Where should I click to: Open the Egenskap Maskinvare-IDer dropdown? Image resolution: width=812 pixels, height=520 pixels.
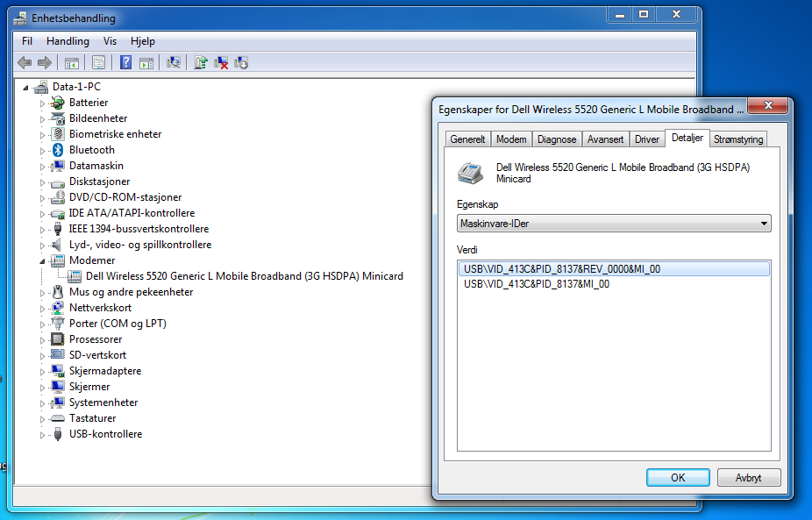point(614,224)
